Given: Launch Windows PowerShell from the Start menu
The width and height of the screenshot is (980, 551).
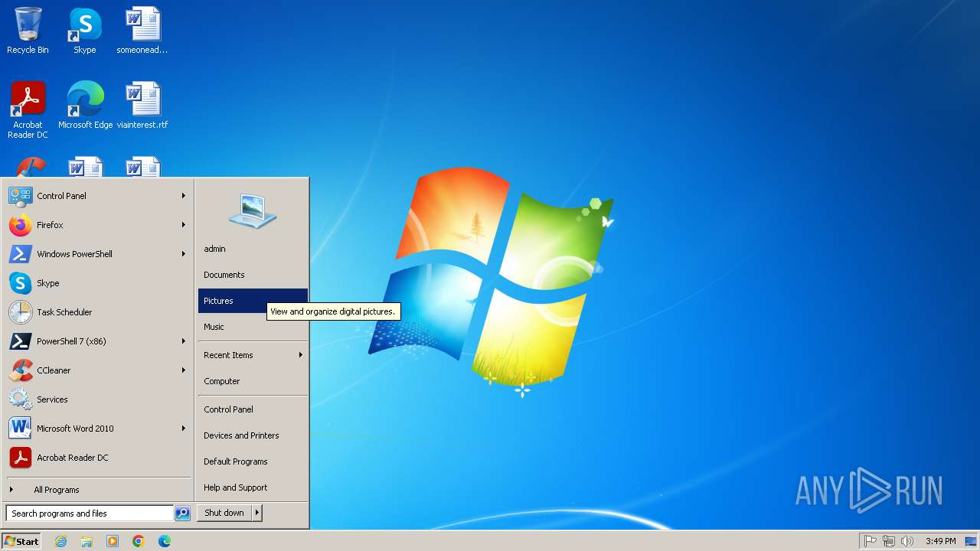Looking at the screenshot, I should (98, 254).
